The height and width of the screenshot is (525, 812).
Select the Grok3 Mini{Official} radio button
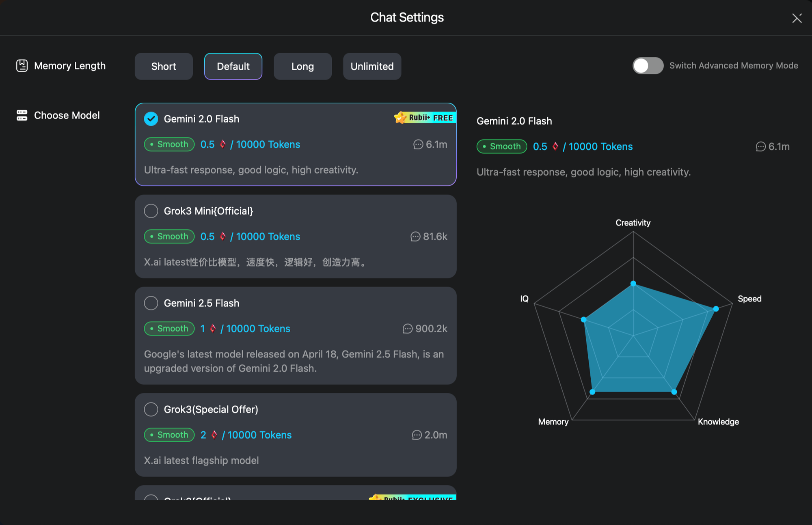(x=151, y=211)
